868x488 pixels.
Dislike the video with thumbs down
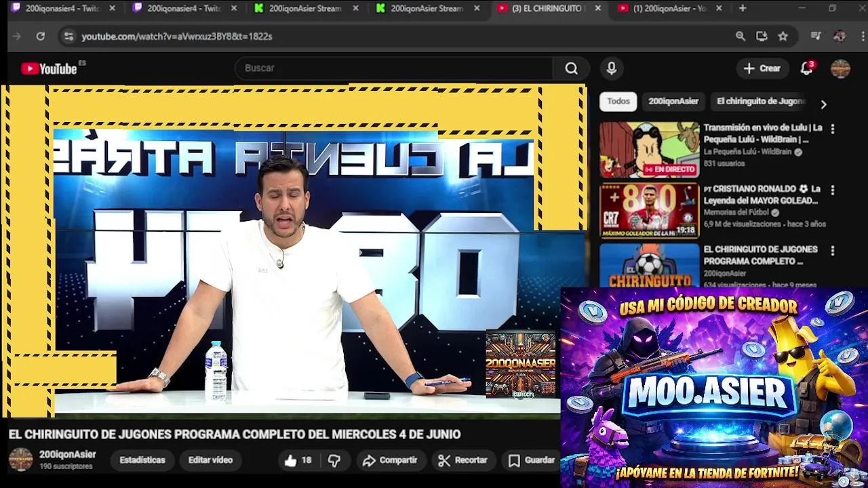coord(334,460)
